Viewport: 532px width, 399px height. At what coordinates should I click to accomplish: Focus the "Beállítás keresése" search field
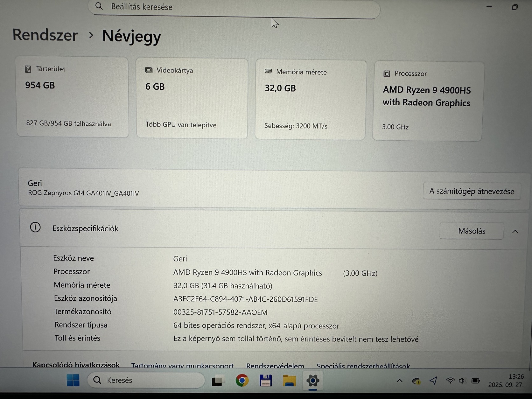[234, 8]
